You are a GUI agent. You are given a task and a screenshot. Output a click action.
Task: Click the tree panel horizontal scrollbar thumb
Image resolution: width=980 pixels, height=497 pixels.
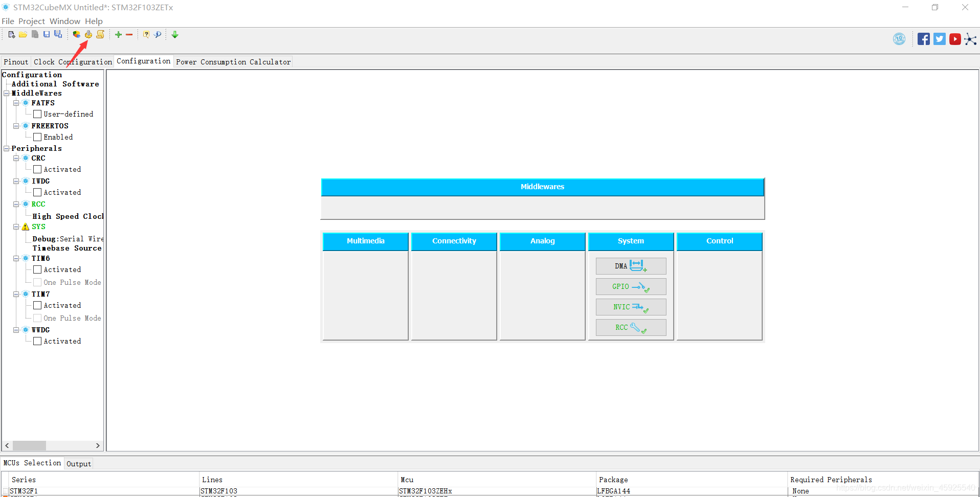(x=29, y=445)
